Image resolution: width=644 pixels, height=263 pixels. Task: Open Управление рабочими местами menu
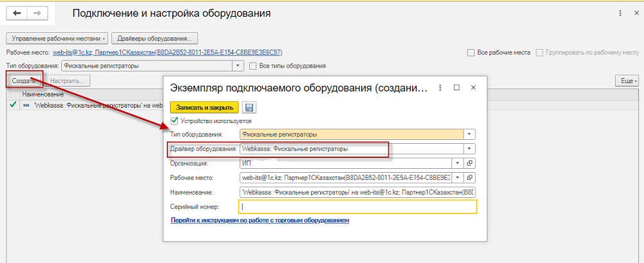point(57,38)
